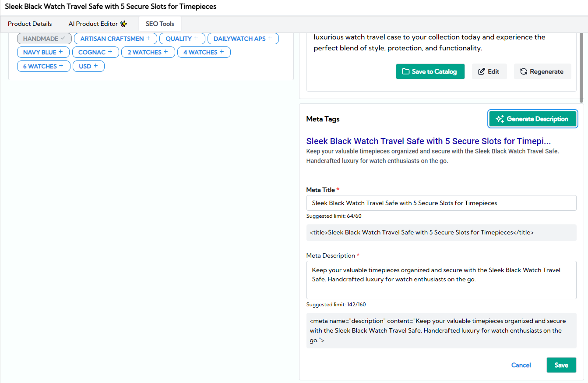588x383 pixels.
Task: Add the COGNAC tag chip
Action: pos(95,52)
